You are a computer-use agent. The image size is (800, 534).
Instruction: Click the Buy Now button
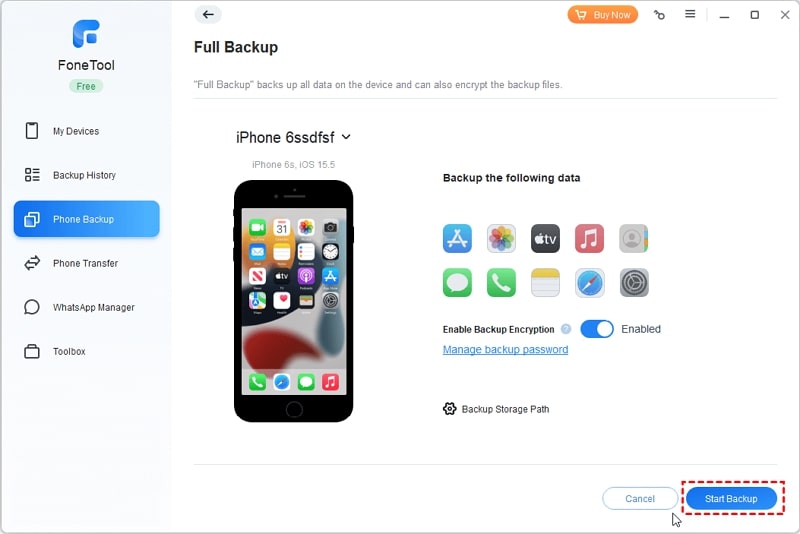click(603, 15)
